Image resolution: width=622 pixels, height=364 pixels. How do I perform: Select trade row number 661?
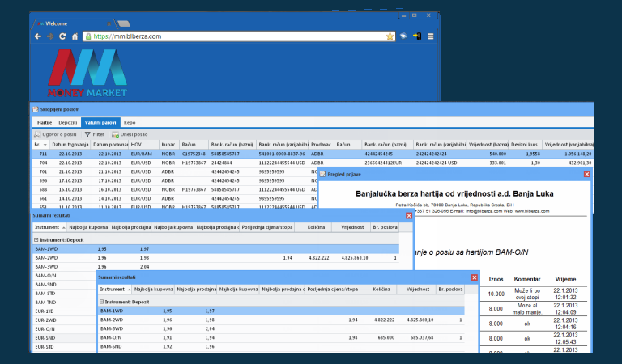click(x=175, y=198)
